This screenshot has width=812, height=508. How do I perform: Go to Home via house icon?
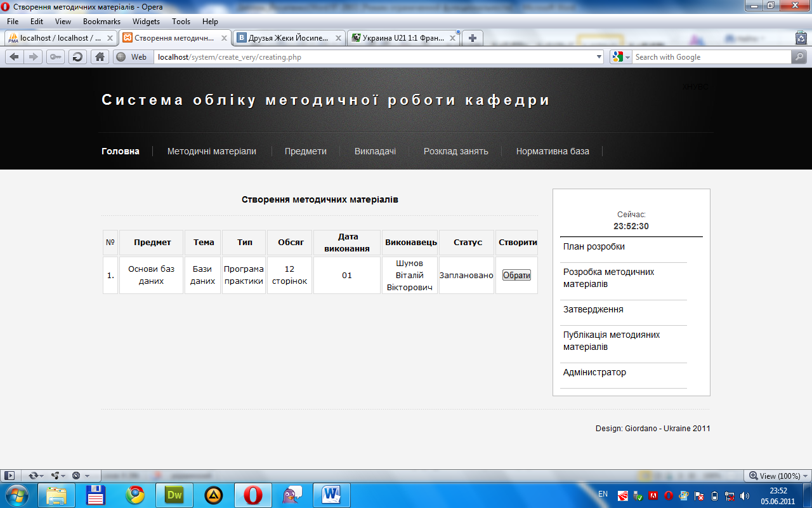click(100, 57)
